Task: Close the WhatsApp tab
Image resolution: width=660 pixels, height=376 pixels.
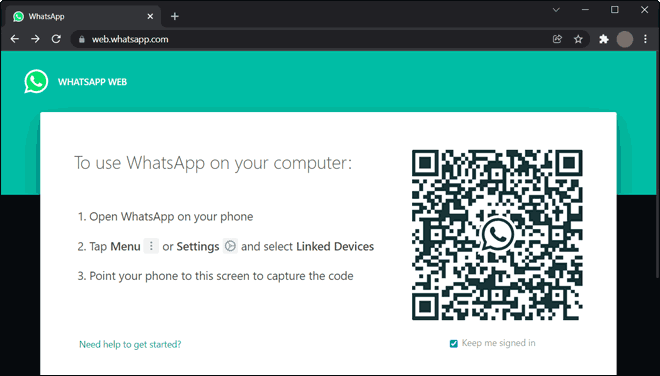Action: coord(150,16)
